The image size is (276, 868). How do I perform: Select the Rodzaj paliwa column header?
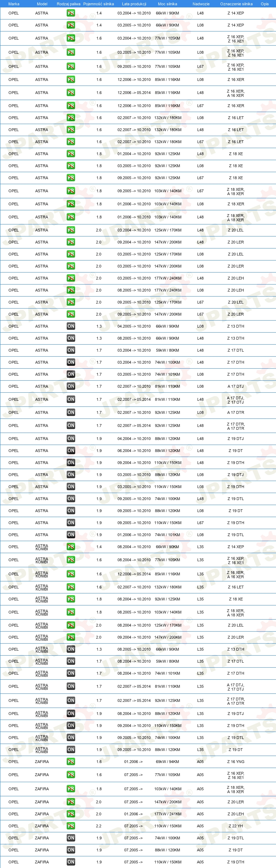[68, 4]
